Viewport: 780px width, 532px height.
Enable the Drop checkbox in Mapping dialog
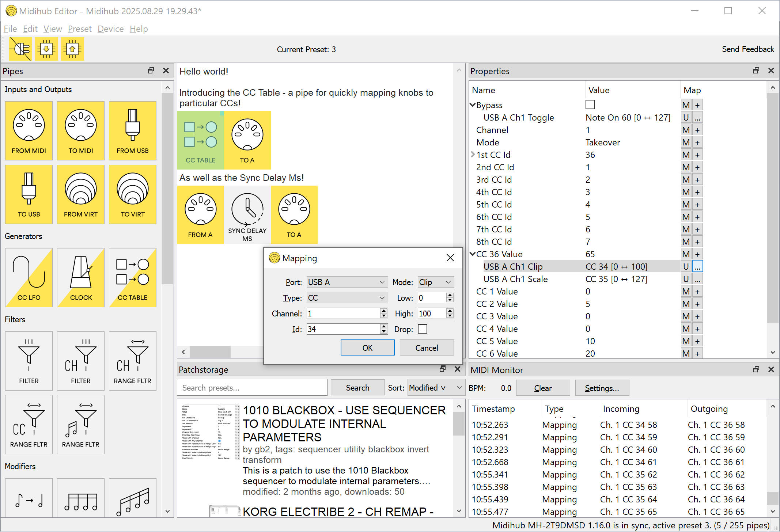pyautogui.click(x=423, y=329)
